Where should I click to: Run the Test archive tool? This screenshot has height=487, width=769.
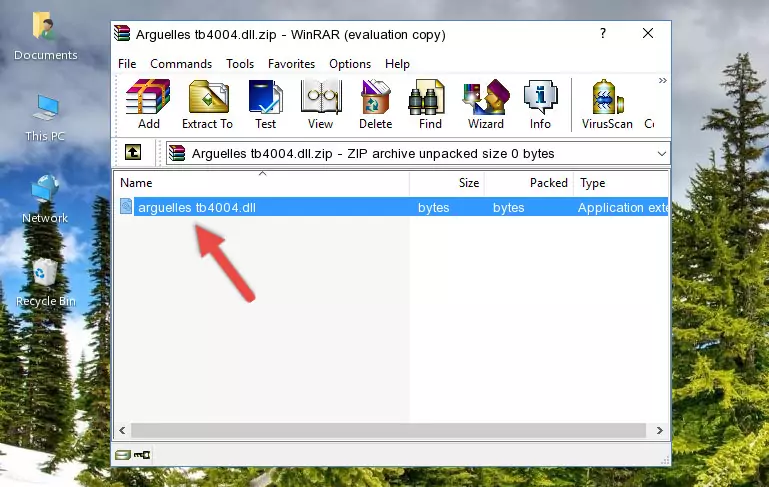265,104
